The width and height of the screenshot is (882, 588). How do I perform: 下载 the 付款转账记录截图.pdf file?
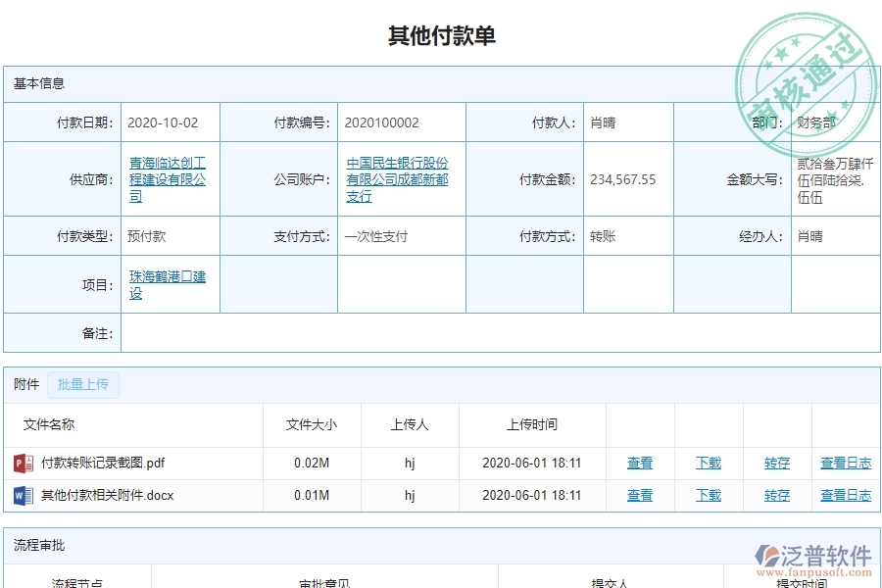pos(708,463)
